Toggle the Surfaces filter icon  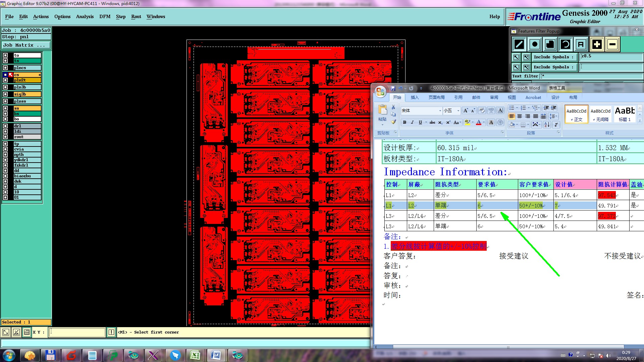tap(550, 44)
